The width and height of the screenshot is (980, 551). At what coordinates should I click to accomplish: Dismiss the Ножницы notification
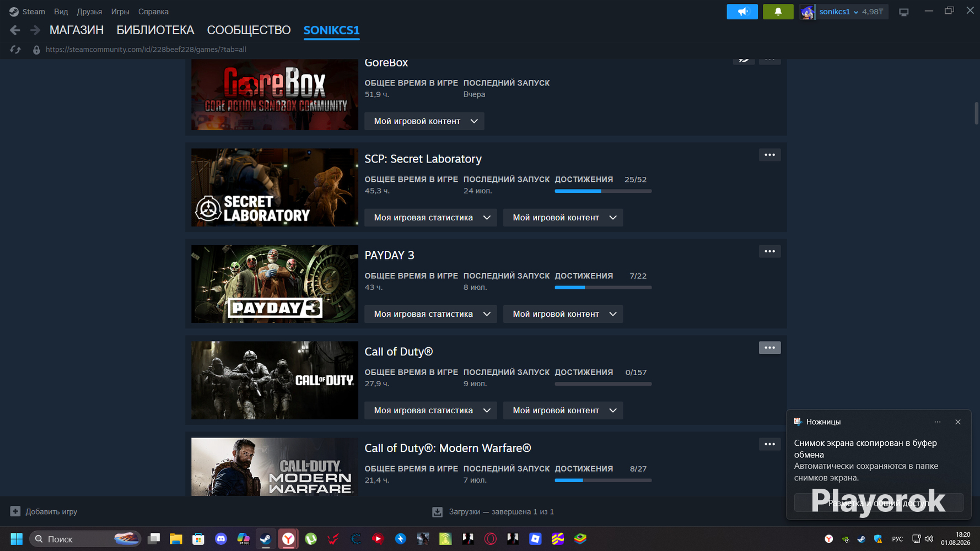pos(958,422)
